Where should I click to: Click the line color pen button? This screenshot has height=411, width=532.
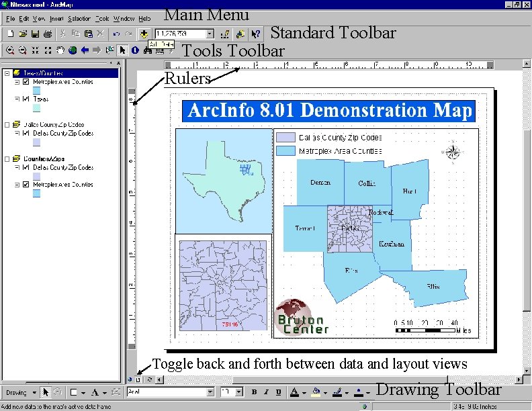point(337,392)
